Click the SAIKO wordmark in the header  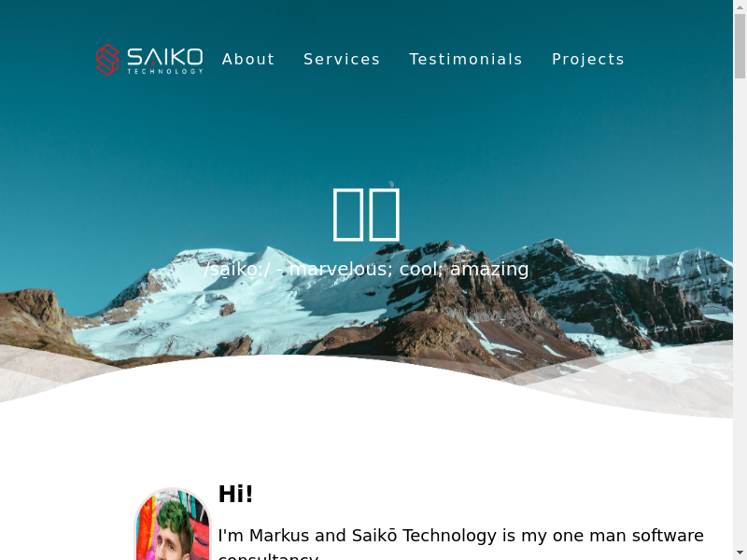(165, 57)
